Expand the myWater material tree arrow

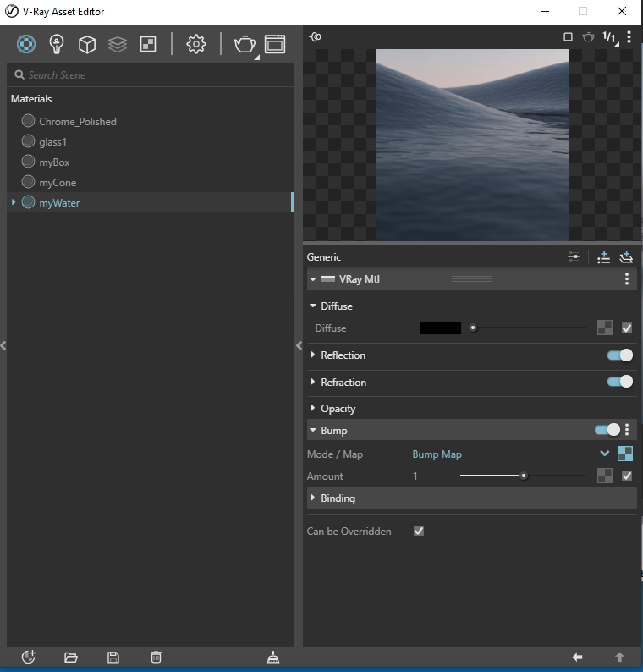tap(14, 202)
